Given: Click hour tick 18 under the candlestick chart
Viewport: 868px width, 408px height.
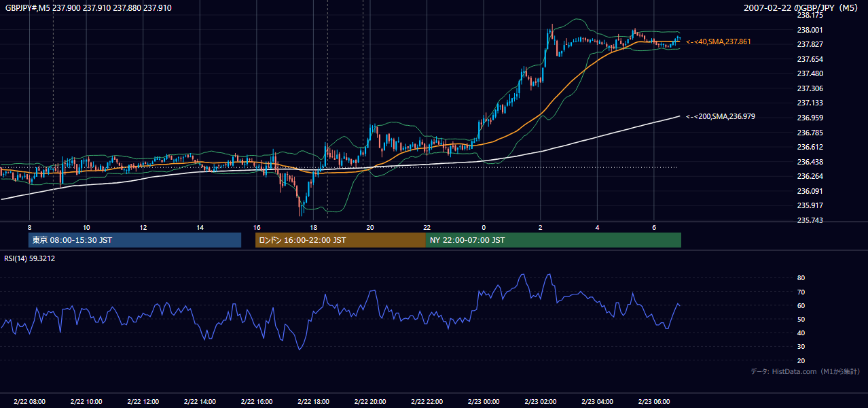Looking at the screenshot, I should pyautogui.click(x=313, y=227).
